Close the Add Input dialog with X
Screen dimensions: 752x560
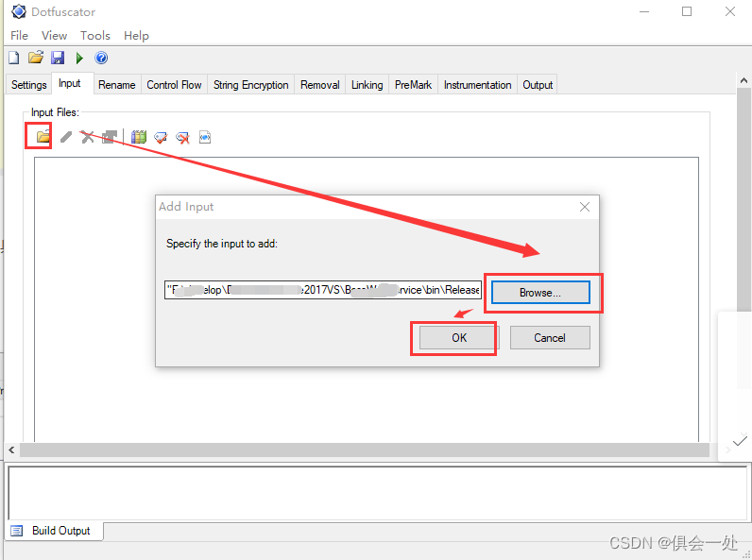tap(585, 207)
